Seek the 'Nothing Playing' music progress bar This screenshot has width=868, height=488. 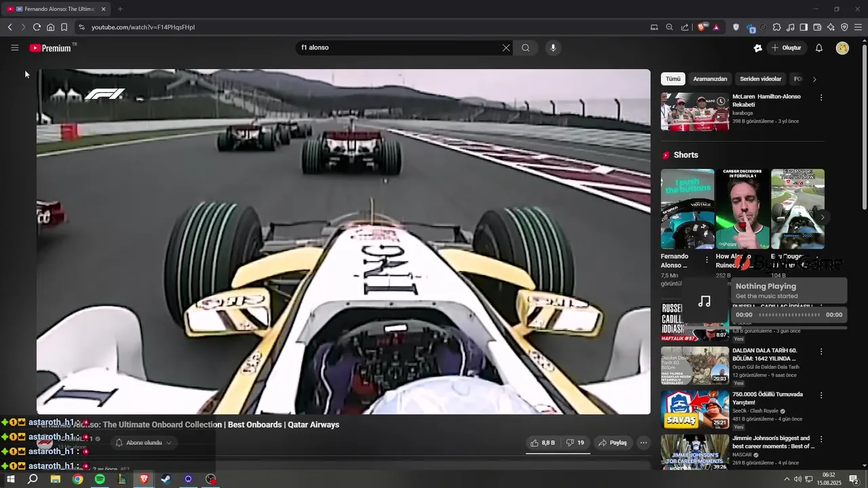tap(789, 314)
